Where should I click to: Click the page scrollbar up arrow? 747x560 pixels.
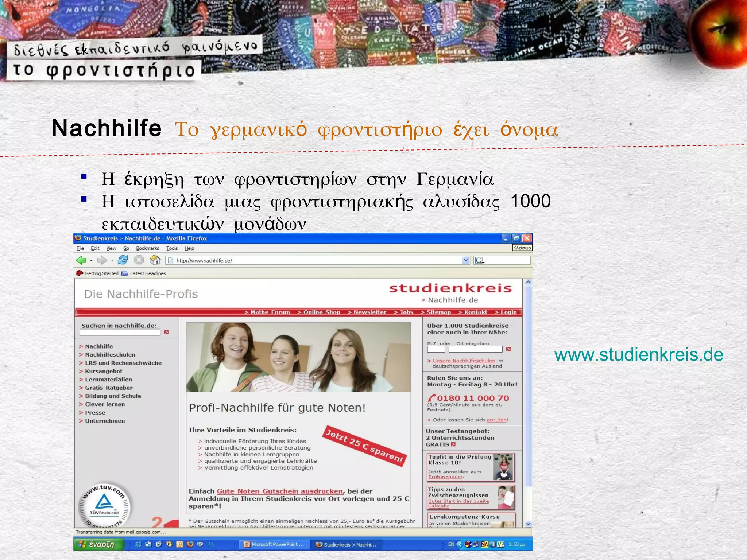[529, 282]
